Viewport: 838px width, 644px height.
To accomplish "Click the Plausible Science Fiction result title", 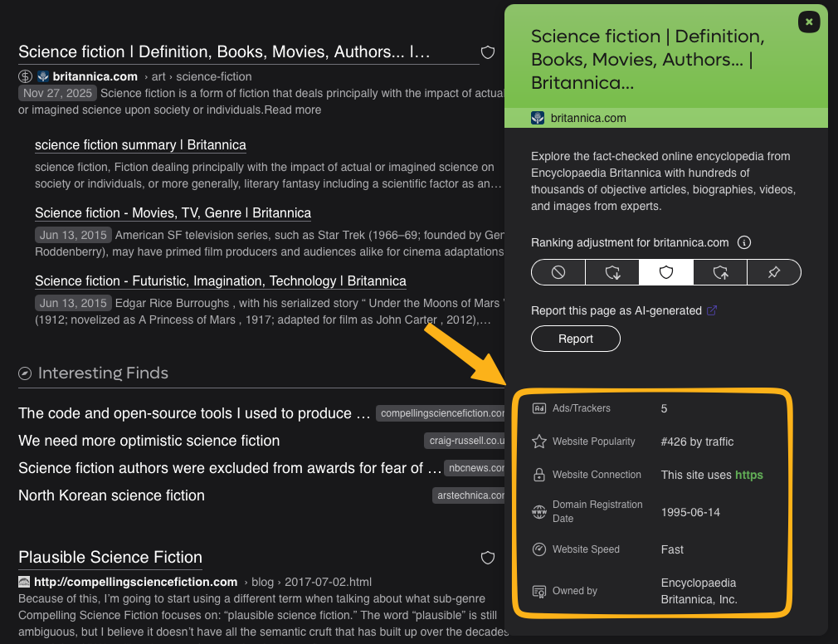I will click(110, 557).
